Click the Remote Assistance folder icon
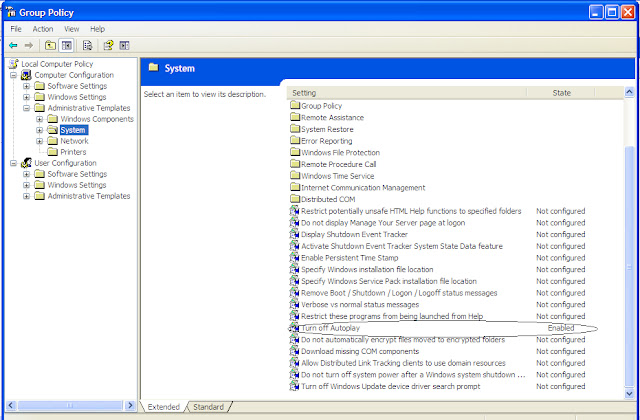The image size is (640, 420). click(x=295, y=117)
